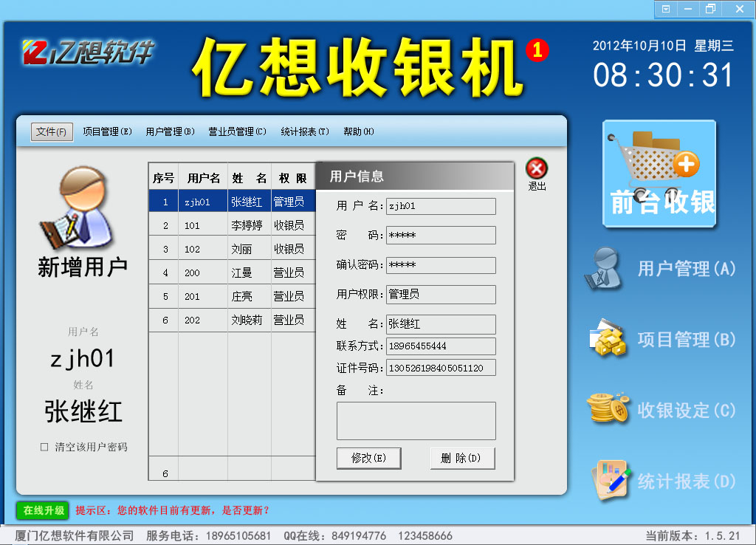
Task: Click the 备注 notes text area
Action: pyautogui.click(x=416, y=421)
